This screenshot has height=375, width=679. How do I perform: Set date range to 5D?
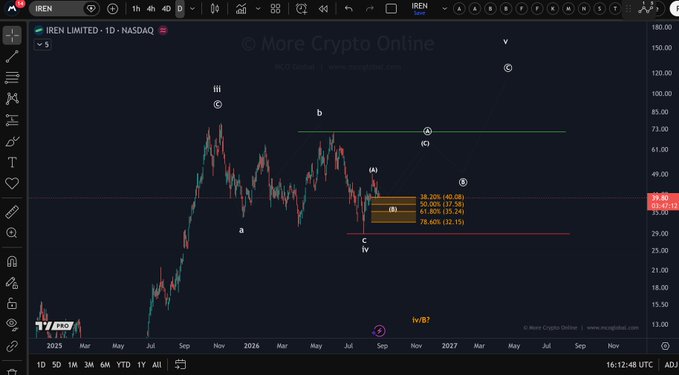click(x=56, y=365)
